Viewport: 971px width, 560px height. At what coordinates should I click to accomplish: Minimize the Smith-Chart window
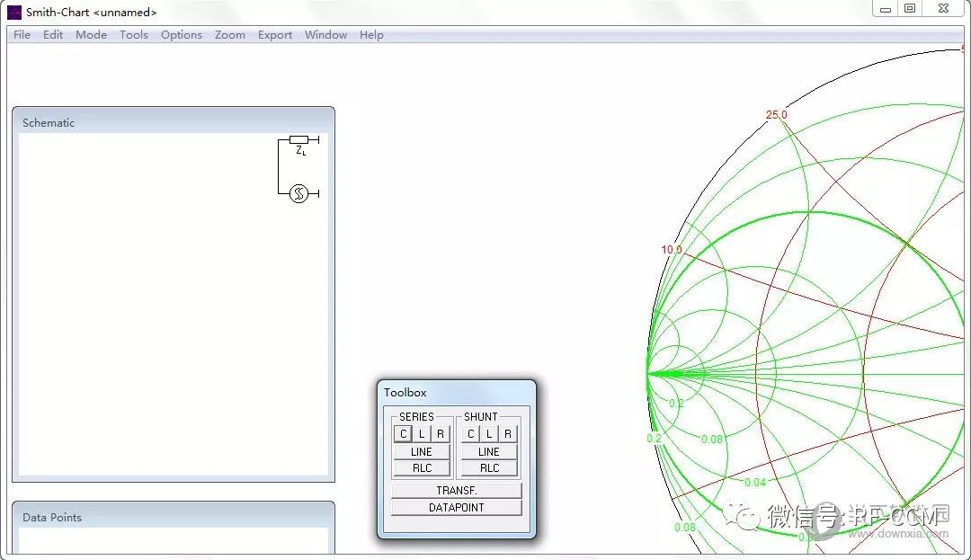[886, 9]
